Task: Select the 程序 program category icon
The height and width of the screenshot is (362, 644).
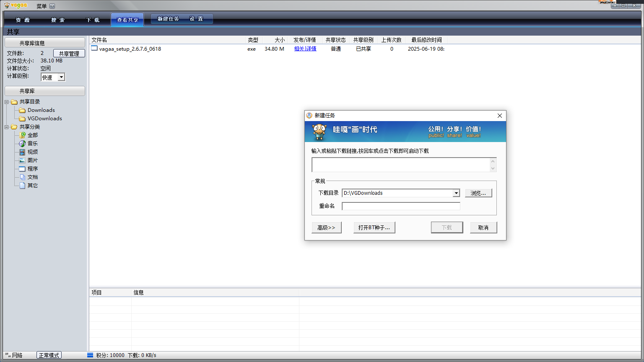Action: pyautogui.click(x=22, y=169)
